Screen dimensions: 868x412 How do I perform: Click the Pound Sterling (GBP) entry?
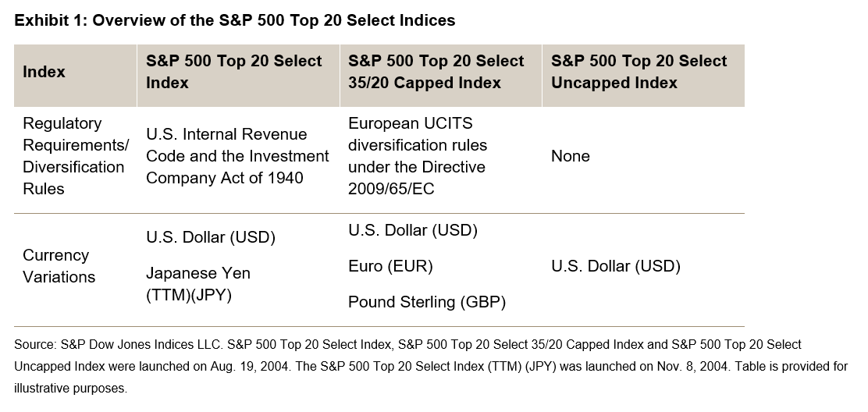pyautogui.click(x=426, y=302)
